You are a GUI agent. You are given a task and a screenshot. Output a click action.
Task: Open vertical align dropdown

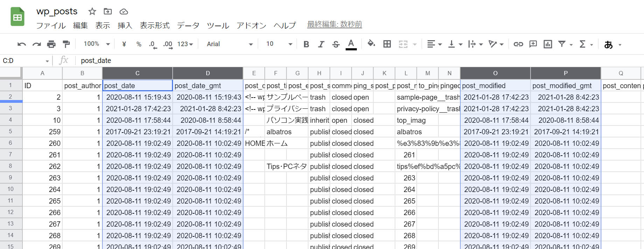click(x=455, y=44)
